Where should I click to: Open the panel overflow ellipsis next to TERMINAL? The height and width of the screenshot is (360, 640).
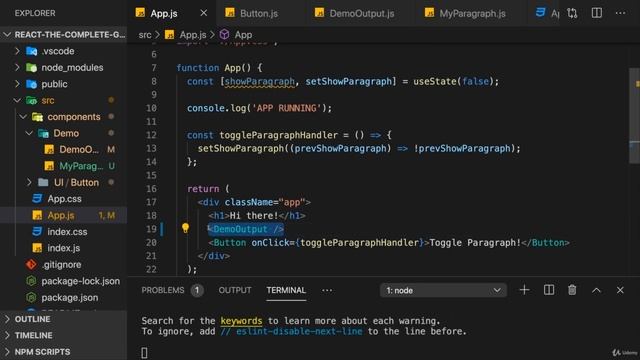point(327,290)
